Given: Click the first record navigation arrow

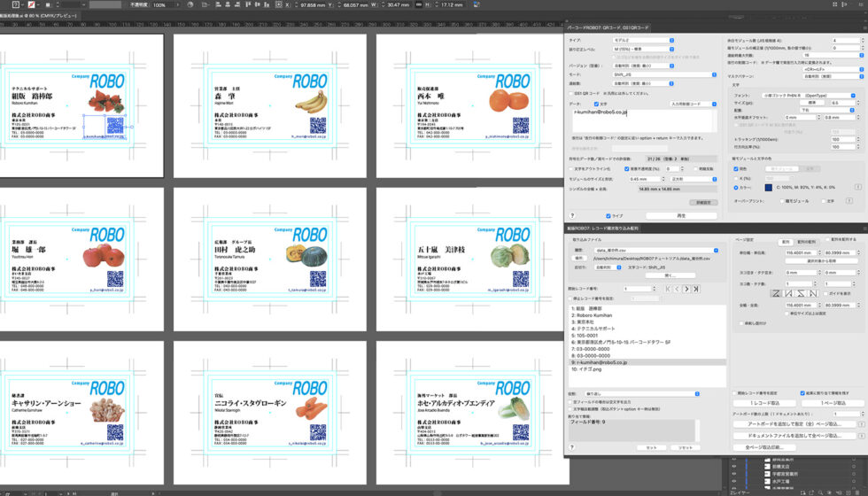Looking at the screenshot, I should pos(670,289).
